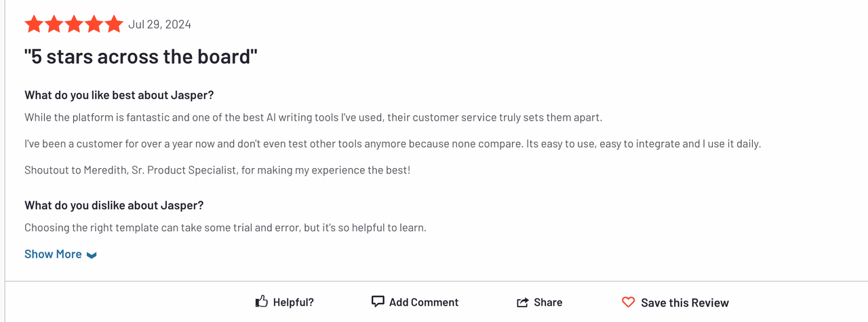868x322 pixels.
Task: Select Save this Review text
Action: (x=685, y=303)
